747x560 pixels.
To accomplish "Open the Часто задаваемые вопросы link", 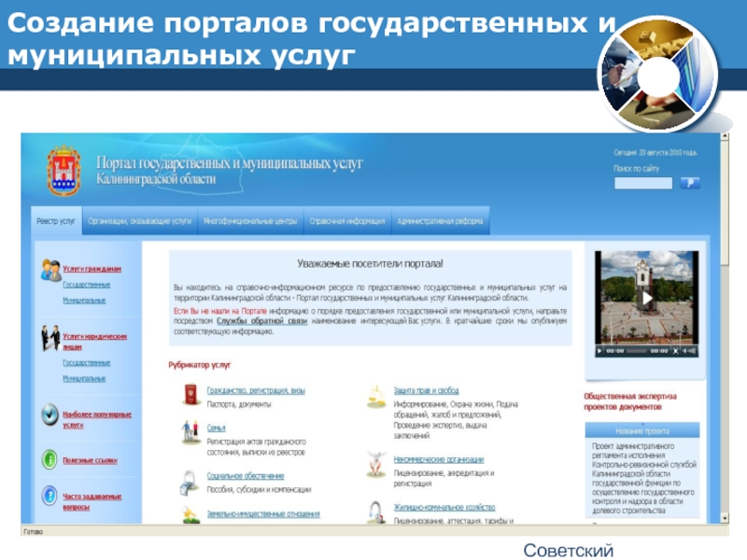I will 92,501.
